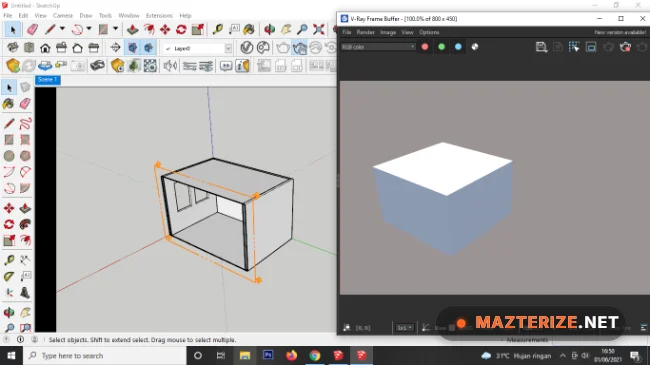The width and height of the screenshot is (650, 365).
Task: Open the V-Ray Asset Editor
Action: click(x=247, y=48)
